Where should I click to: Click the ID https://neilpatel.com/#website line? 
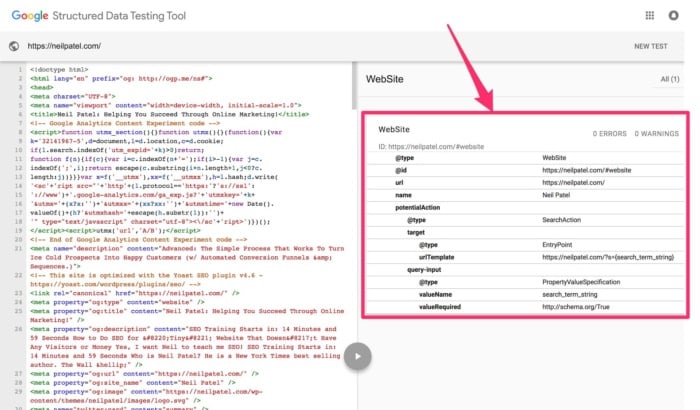pyautogui.click(x=431, y=146)
